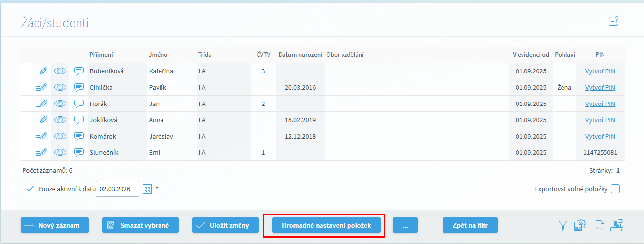644x244 pixels.
Task: View Joklíková's record with the eye icon
Action: click(60, 120)
